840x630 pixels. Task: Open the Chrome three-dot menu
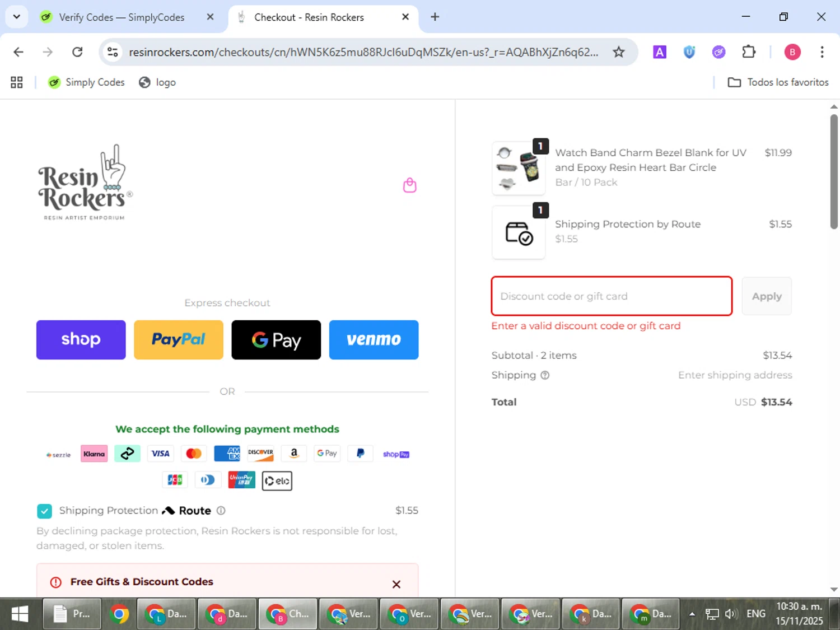click(x=822, y=52)
